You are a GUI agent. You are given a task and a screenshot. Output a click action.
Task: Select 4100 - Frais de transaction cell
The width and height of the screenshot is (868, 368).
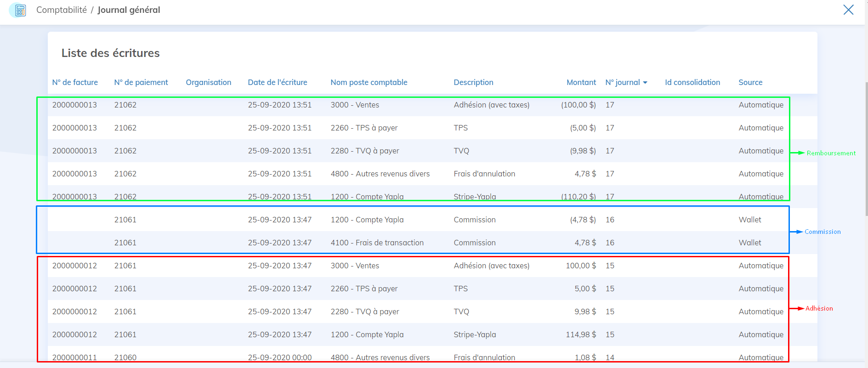click(377, 243)
